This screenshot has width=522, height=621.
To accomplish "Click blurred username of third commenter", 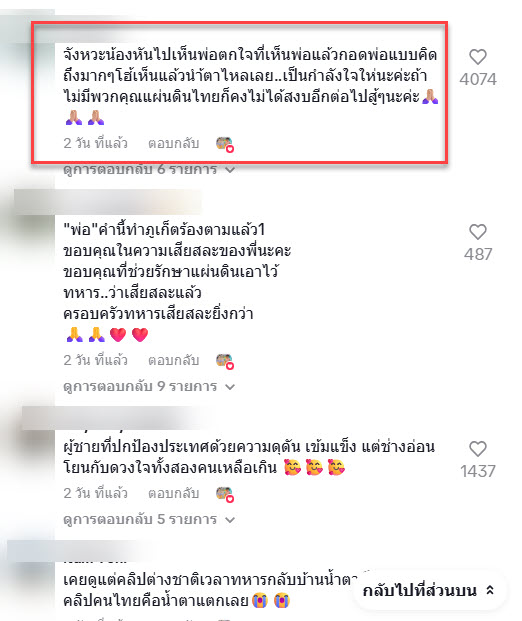I will click(x=115, y=418).
